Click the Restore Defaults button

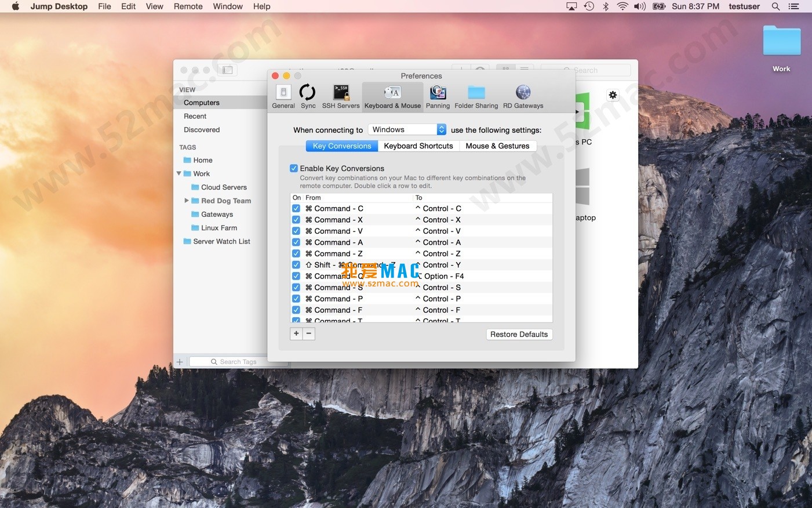click(519, 335)
